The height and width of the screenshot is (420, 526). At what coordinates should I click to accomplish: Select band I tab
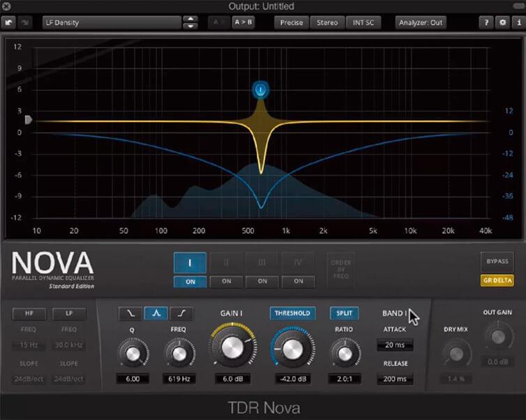(x=190, y=262)
